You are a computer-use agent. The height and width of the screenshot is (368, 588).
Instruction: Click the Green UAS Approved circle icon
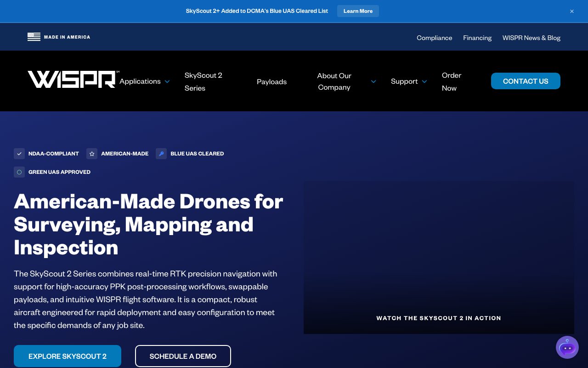[x=19, y=172]
